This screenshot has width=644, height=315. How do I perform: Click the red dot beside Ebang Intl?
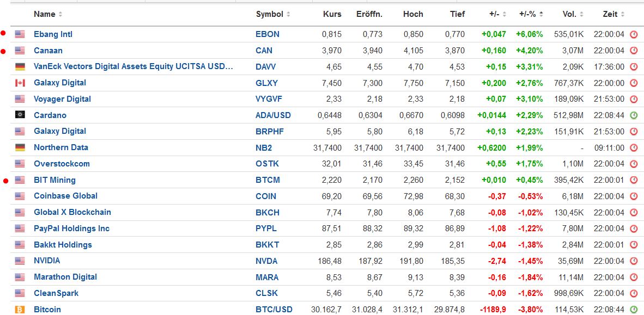click(3, 34)
